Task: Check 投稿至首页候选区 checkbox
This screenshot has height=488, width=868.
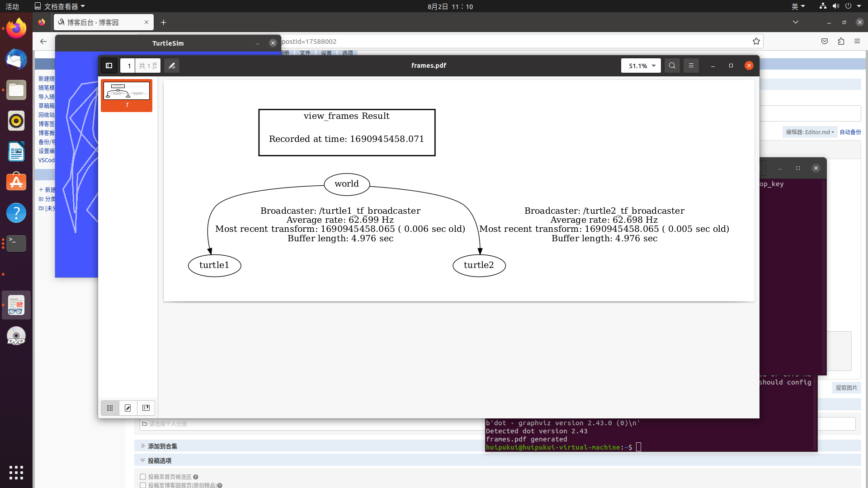Action: tap(143, 477)
